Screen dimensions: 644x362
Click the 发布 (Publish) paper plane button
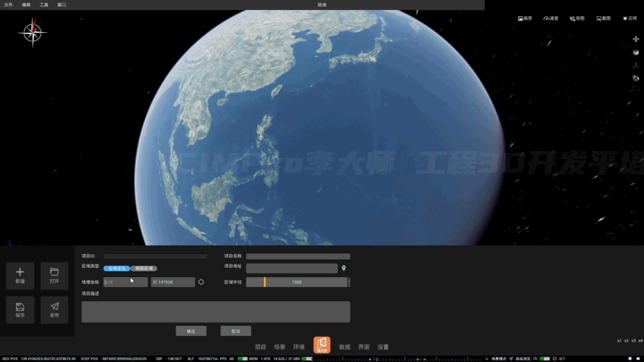point(55,310)
